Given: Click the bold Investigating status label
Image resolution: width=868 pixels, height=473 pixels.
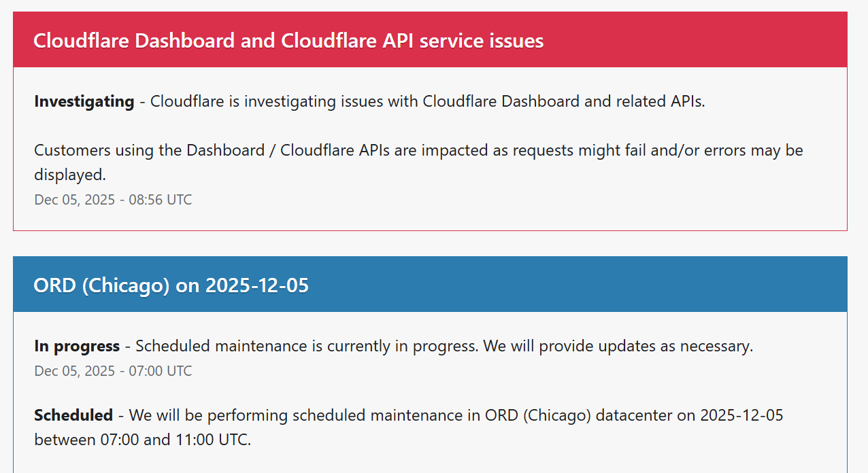Looking at the screenshot, I should point(84,102).
